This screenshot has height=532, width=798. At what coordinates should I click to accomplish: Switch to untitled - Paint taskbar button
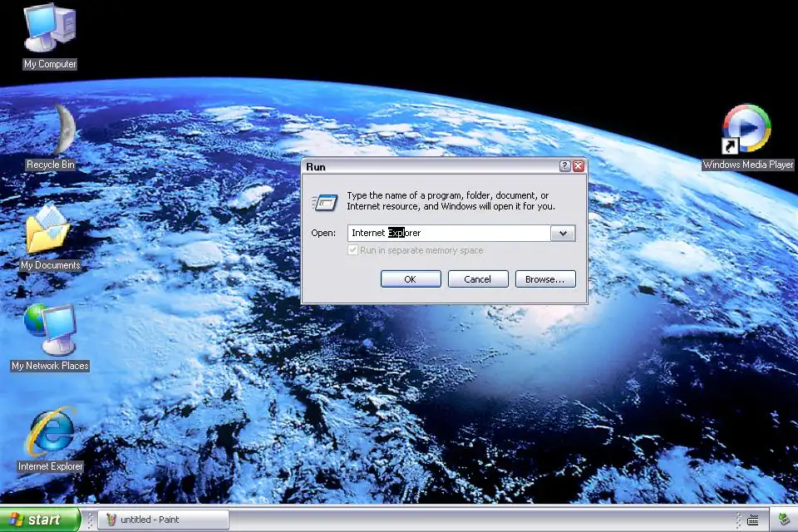pos(163,520)
